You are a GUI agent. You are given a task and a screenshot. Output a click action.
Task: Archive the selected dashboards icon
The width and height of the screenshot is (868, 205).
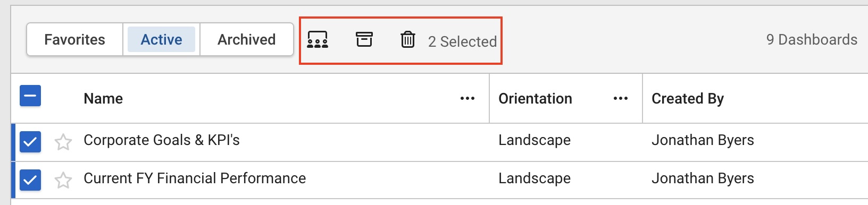(x=364, y=39)
